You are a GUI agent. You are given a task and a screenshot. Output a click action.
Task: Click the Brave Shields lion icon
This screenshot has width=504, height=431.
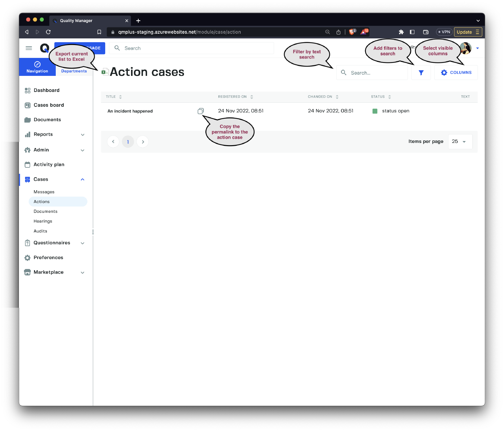352,32
